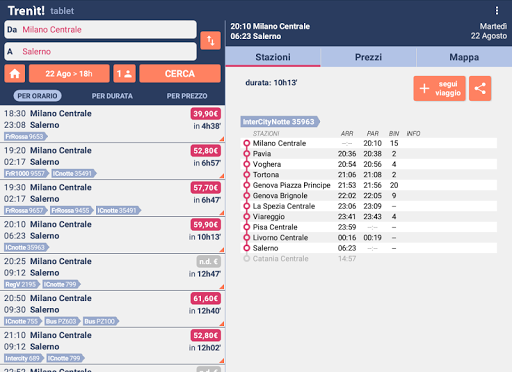Click the ICnotte 35491 tag on 19:20 trip
The image size is (512, 372).
coord(74,174)
